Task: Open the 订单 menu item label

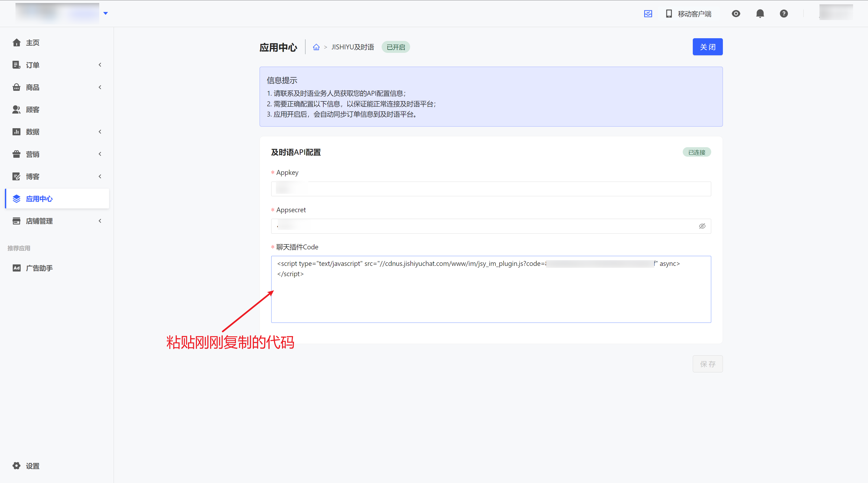Action: pos(33,65)
